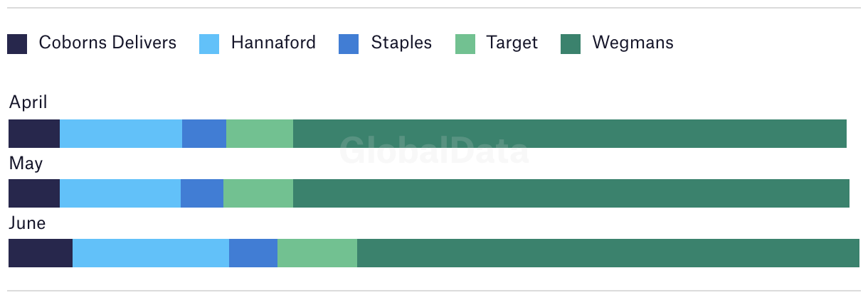Toggle the Staples series via its legend text

(x=401, y=43)
